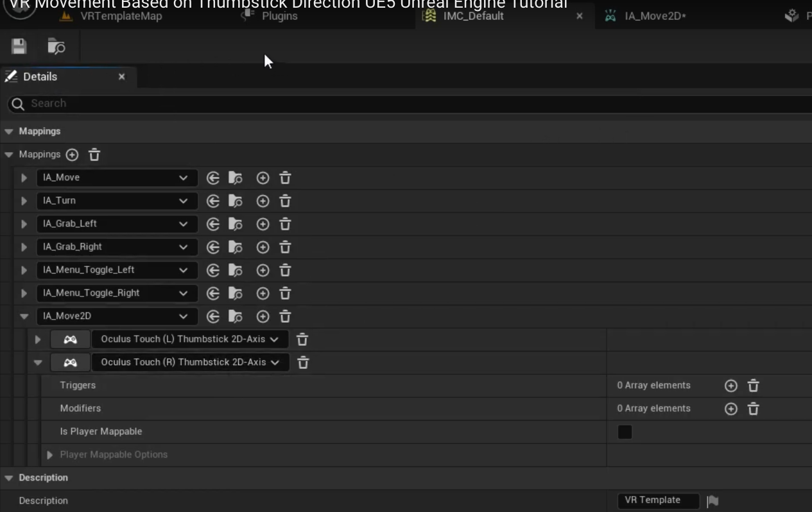This screenshot has width=812, height=512.
Task: Delete the IA_Move2D mapping trash icon
Action: coord(285,316)
